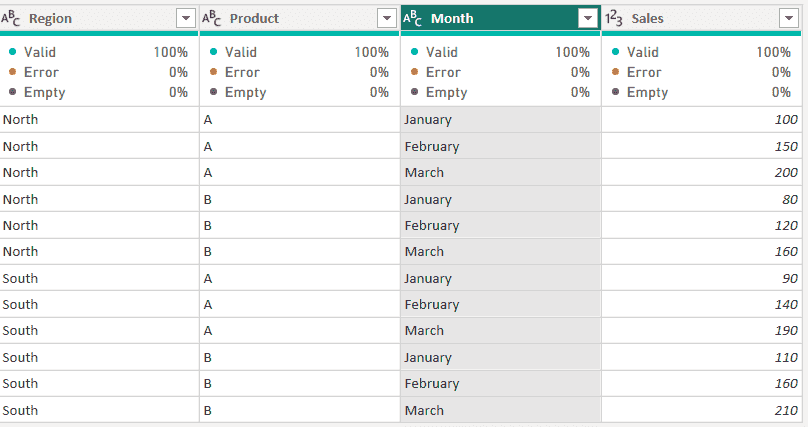Click Valid 100% in the Sales quality stats
Viewport: 808px width, 427px height.
(701, 52)
